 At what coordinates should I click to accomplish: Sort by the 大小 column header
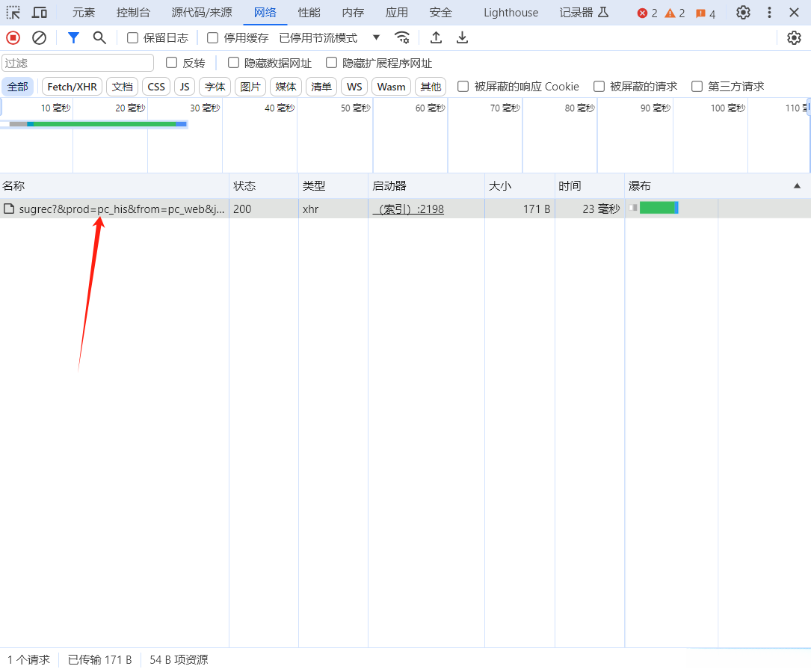point(519,185)
